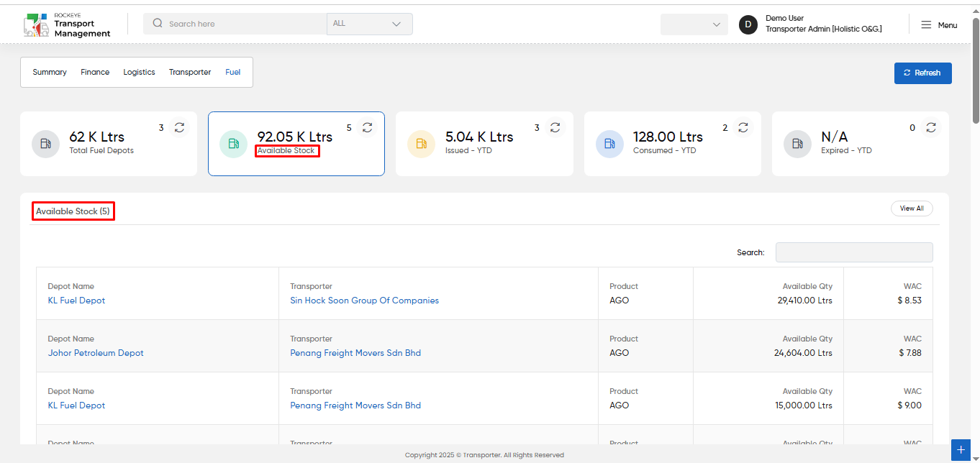
Task: Click the Demo User avatar icon
Action: (x=748, y=24)
